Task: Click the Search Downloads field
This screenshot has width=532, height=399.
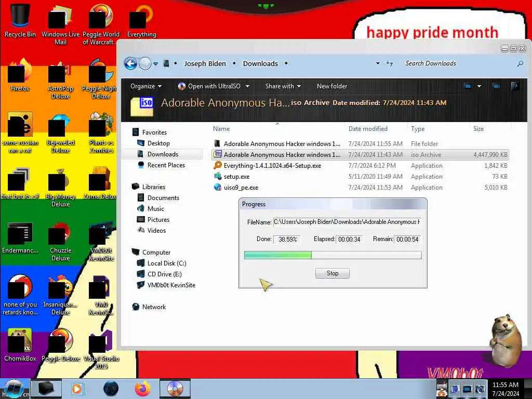Action: (x=458, y=63)
